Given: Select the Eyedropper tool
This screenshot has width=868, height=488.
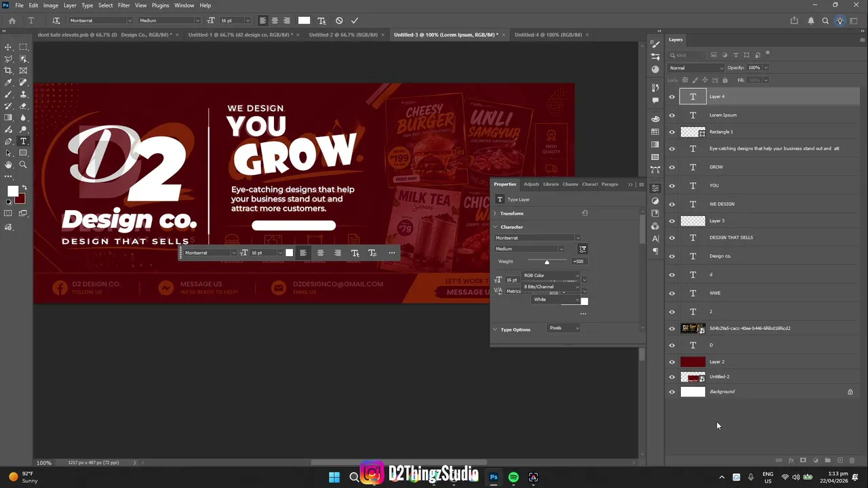Looking at the screenshot, I should point(8,83).
